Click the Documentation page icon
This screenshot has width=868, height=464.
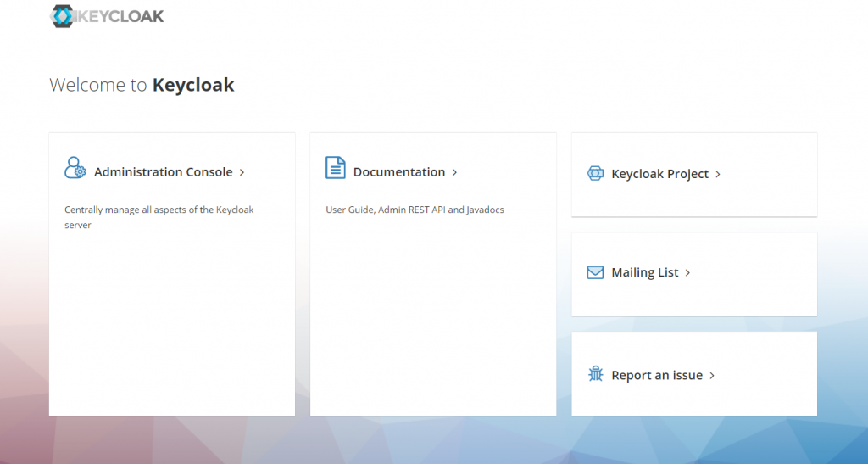(x=336, y=168)
